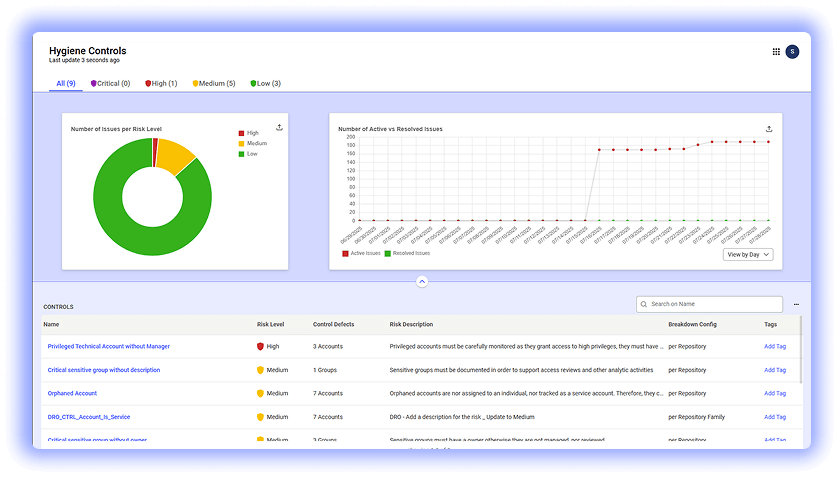This screenshot has width=839, height=477.
Task: Click the Breakdown Config column header
Action: pos(692,324)
